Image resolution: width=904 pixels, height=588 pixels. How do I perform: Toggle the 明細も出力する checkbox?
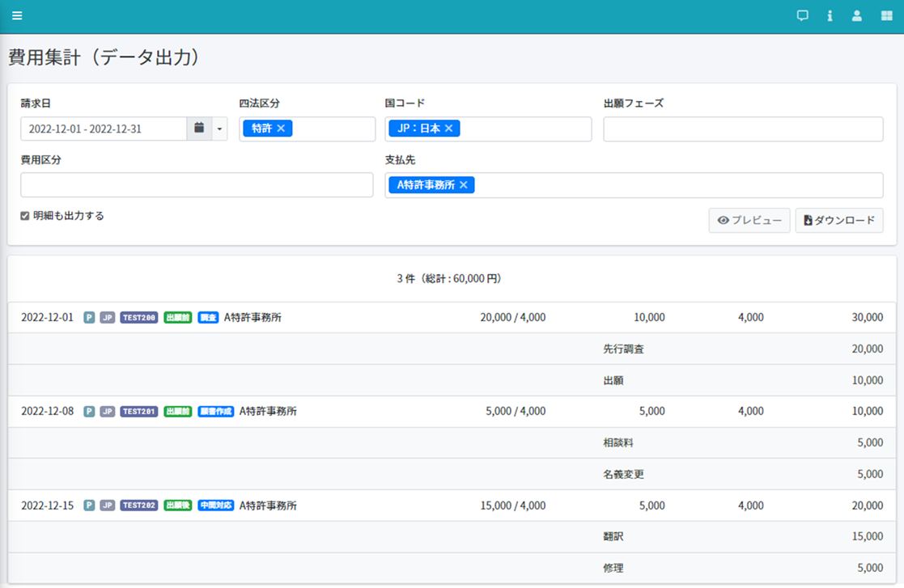(x=25, y=216)
